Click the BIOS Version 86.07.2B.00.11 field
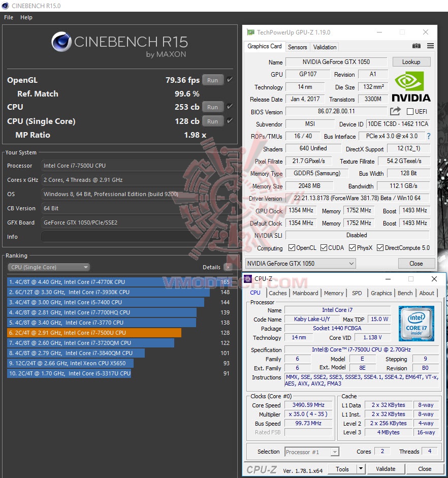Viewport: 448px width, 478px height. 336,111
